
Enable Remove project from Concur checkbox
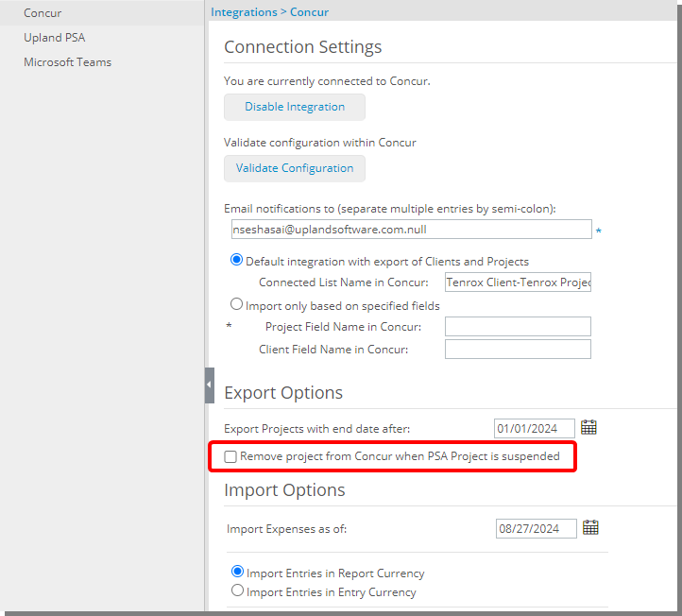[x=230, y=456]
